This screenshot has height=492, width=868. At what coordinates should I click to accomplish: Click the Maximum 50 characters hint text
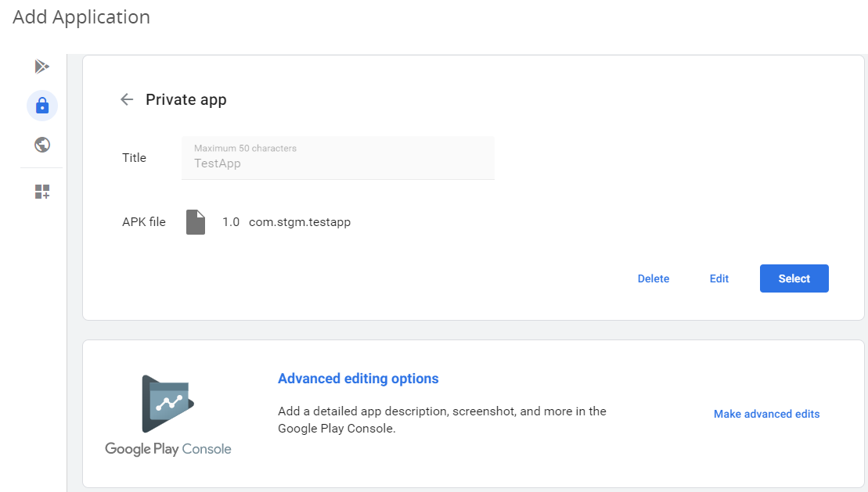(245, 147)
